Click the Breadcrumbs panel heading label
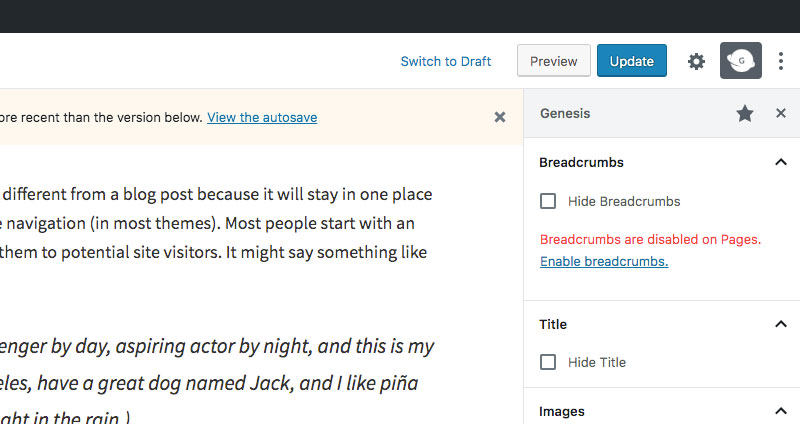This screenshot has height=424, width=800. pos(581,162)
